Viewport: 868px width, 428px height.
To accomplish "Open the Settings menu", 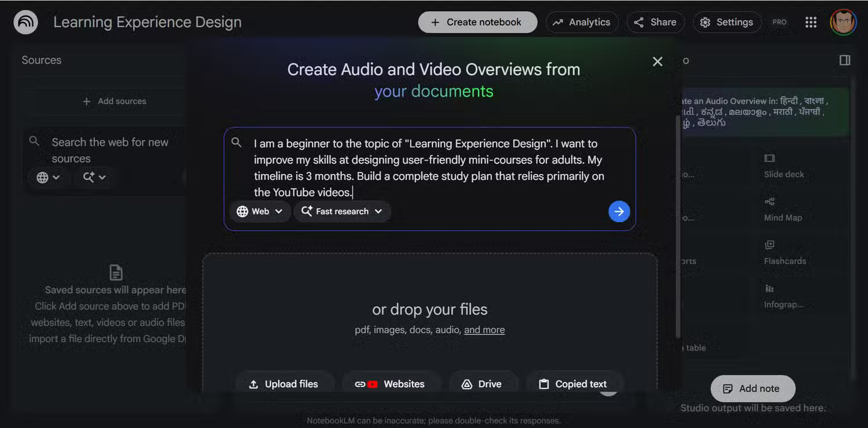I will tap(727, 22).
